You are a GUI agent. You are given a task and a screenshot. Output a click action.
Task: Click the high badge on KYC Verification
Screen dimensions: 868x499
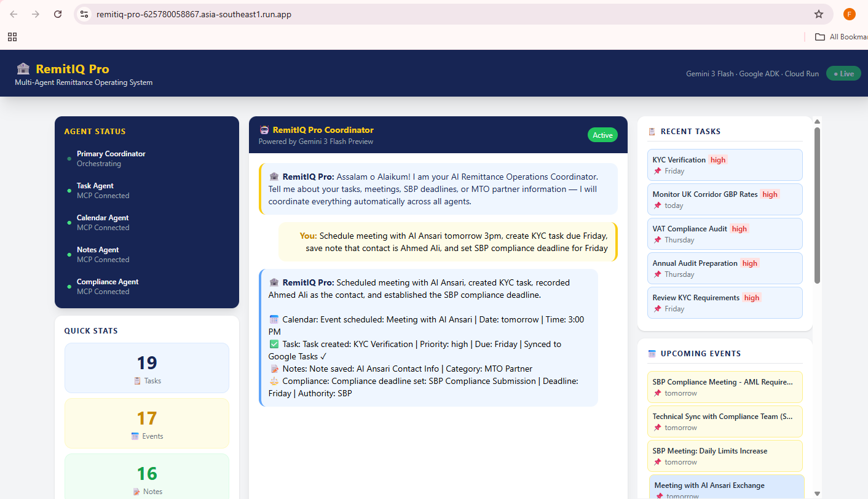click(x=718, y=160)
